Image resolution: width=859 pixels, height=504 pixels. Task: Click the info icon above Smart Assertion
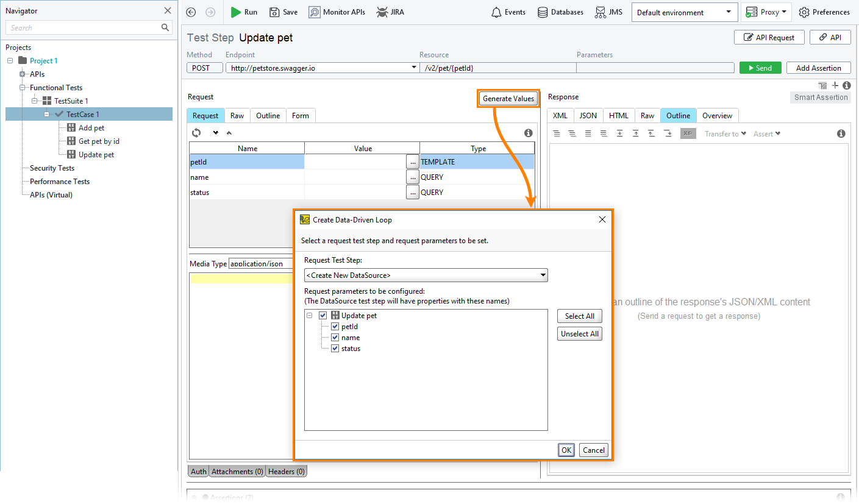tap(846, 85)
